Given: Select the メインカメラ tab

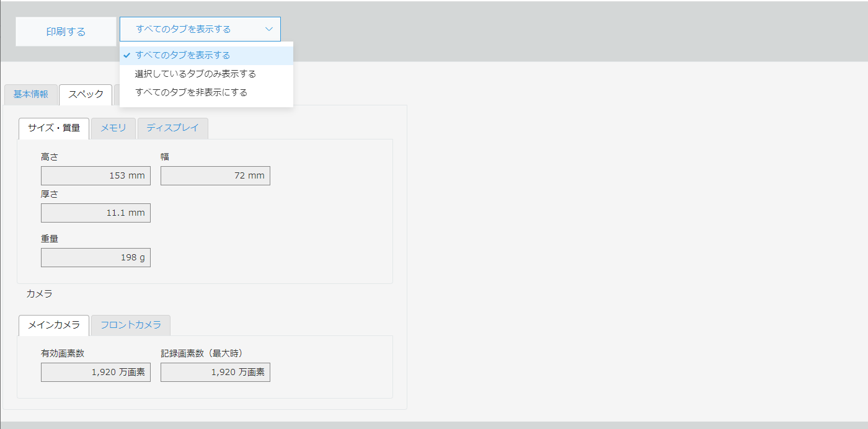Looking at the screenshot, I should click(54, 325).
